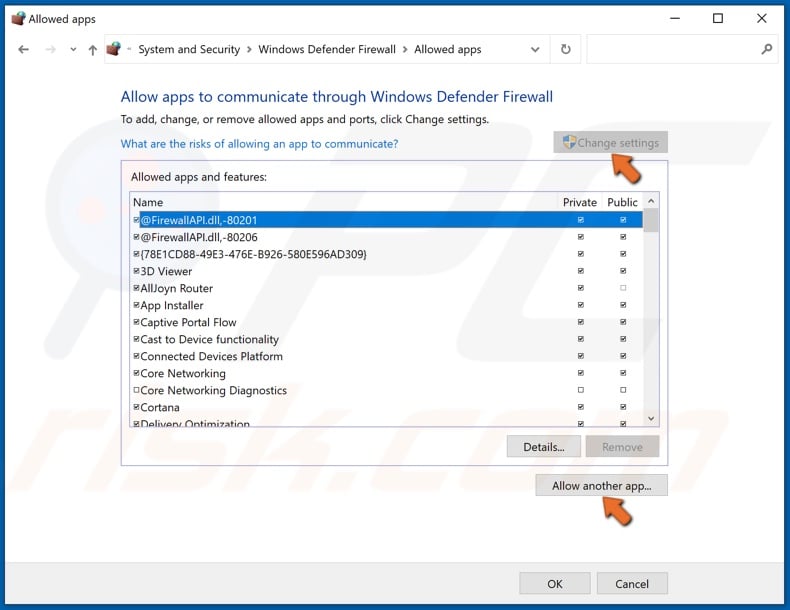Toggle Private for AllJoyn Router
This screenshot has height=610, width=790.
[581, 288]
